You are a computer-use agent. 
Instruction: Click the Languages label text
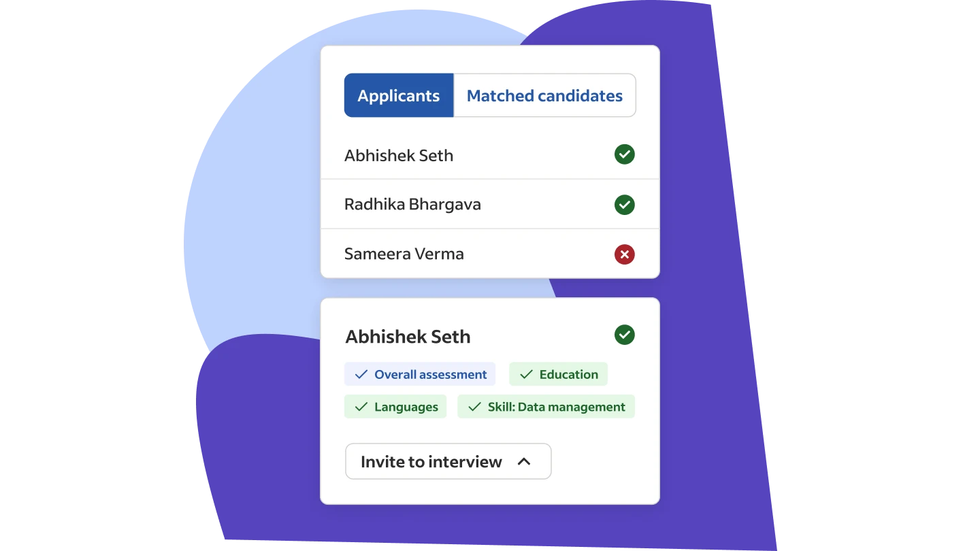[406, 407]
